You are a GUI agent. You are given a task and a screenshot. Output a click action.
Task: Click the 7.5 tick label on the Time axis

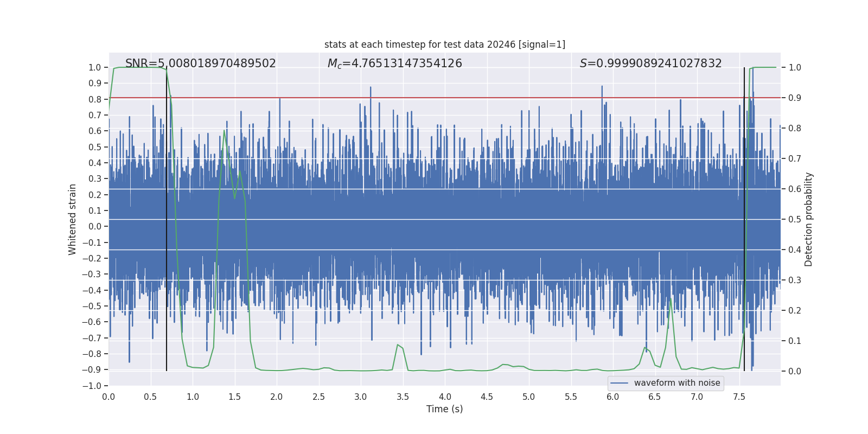(x=739, y=397)
